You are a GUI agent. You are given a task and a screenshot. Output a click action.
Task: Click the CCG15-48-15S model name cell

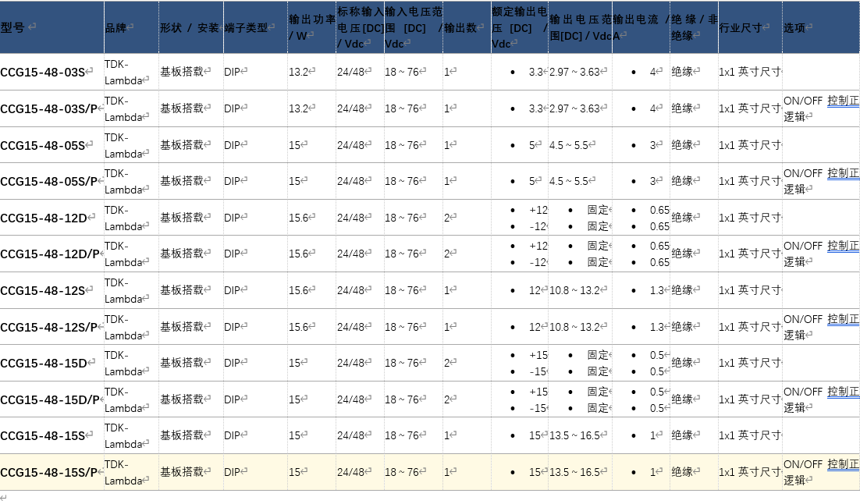44,436
